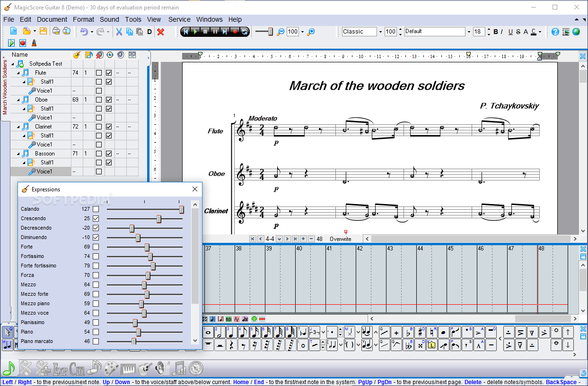Open the Default font dropdown
Image resolution: width=588 pixels, height=386 pixels.
click(469, 32)
